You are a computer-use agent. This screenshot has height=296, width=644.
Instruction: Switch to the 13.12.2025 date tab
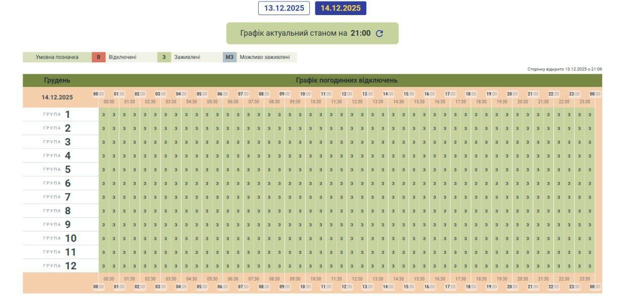(x=284, y=8)
